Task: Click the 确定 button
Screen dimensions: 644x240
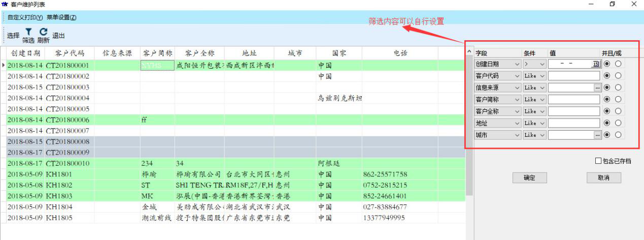Action: pos(529,177)
